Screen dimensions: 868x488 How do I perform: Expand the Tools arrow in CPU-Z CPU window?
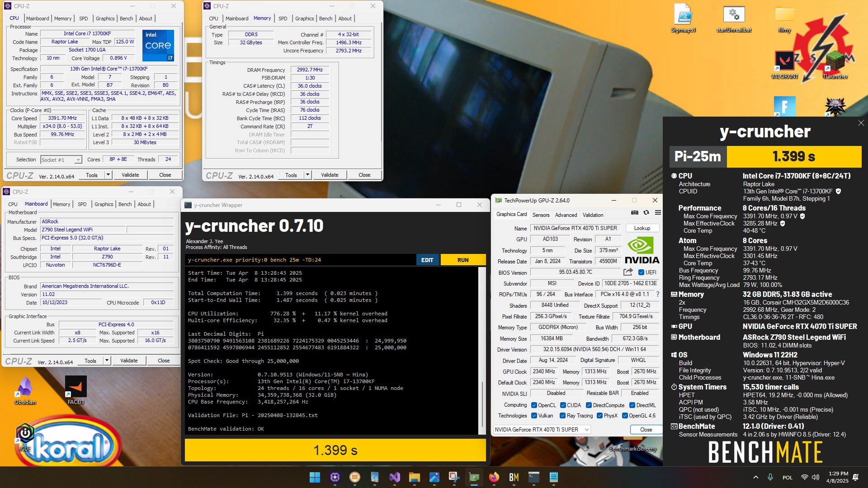[x=108, y=175]
